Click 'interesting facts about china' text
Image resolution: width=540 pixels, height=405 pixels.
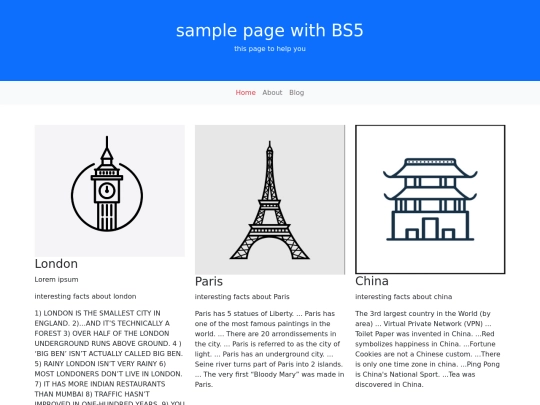(x=404, y=297)
